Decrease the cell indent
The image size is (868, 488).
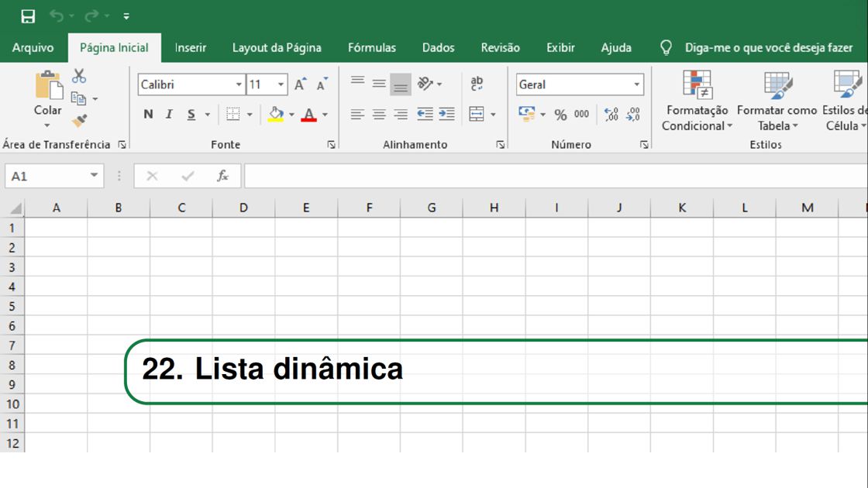pyautogui.click(x=425, y=114)
